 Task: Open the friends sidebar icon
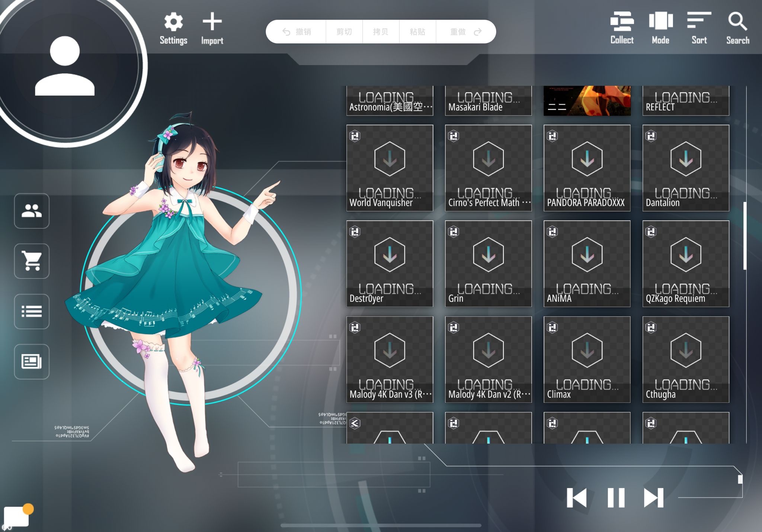(32, 211)
